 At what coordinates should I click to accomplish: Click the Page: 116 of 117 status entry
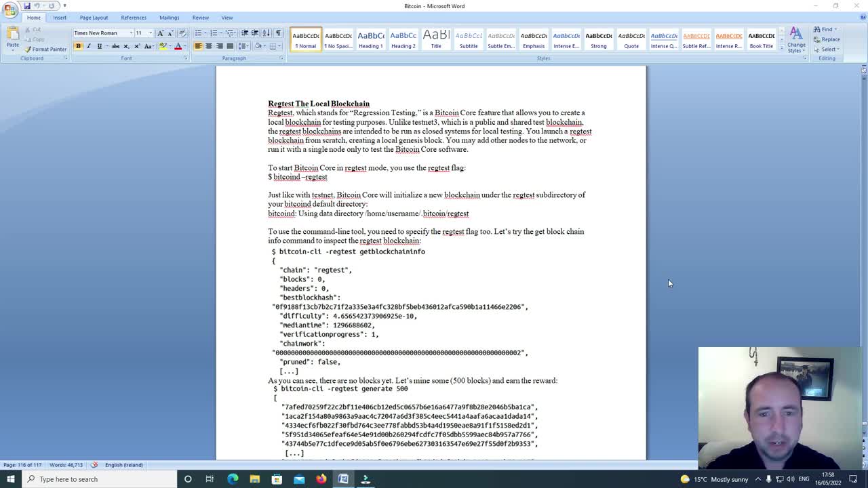pos(22,465)
